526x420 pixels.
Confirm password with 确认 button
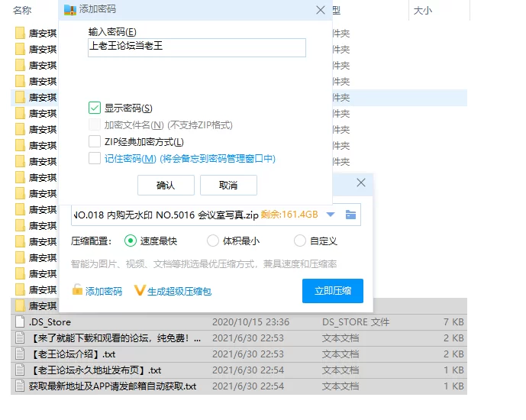tap(166, 185)
